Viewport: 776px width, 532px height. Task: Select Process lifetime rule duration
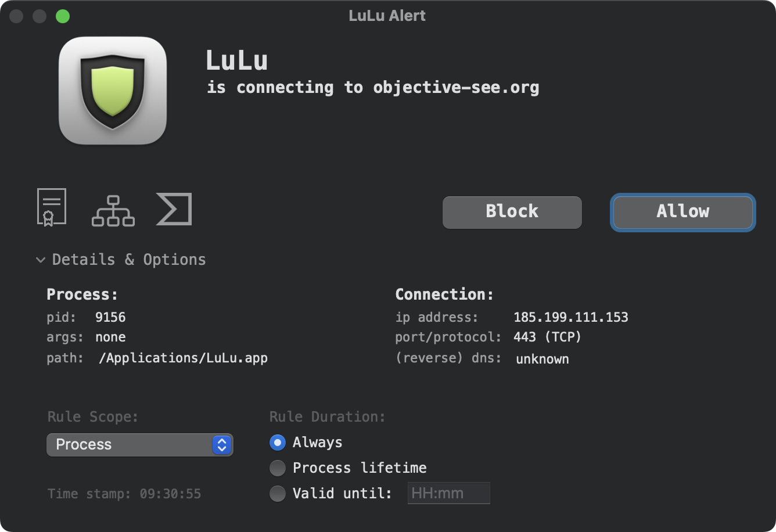tap(278, 468)
